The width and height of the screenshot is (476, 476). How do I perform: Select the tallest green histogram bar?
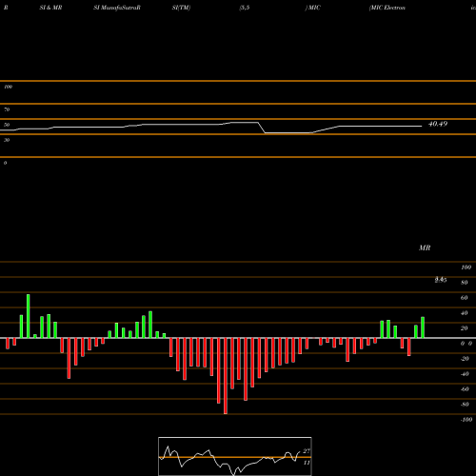click(x=29, y=316)
